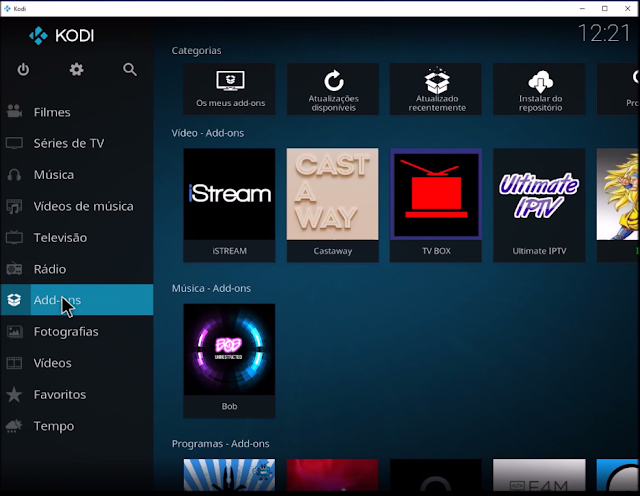Select the highlighted Add-ons label

(57, 300)
